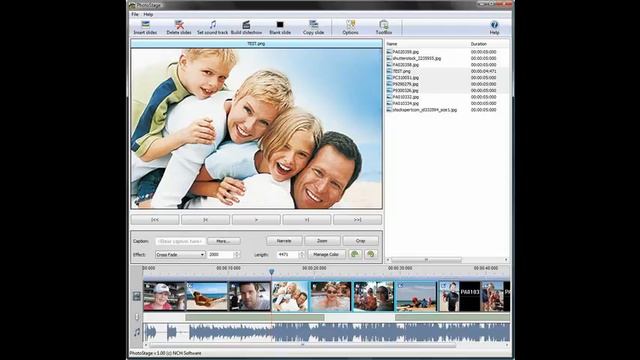Open the Help menu

148,14
